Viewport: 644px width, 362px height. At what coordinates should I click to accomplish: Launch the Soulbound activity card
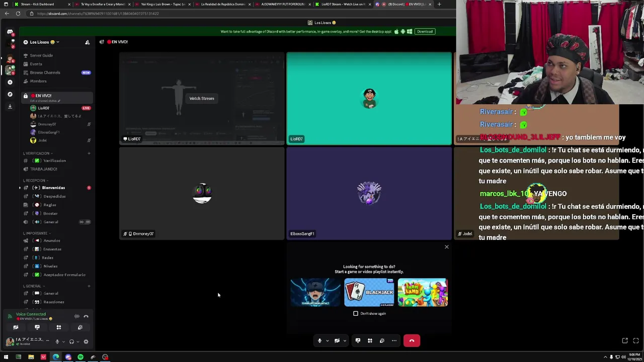coord(315,292)
